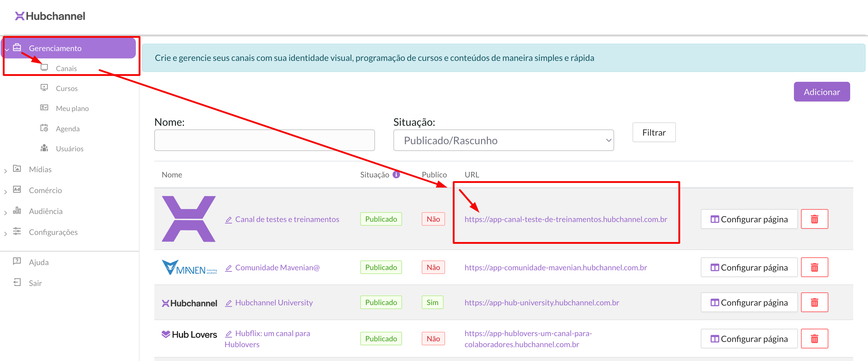Expand the Mídias sidebar section
The height and width of the screenshot is (361, 868).
pos(40,169)
